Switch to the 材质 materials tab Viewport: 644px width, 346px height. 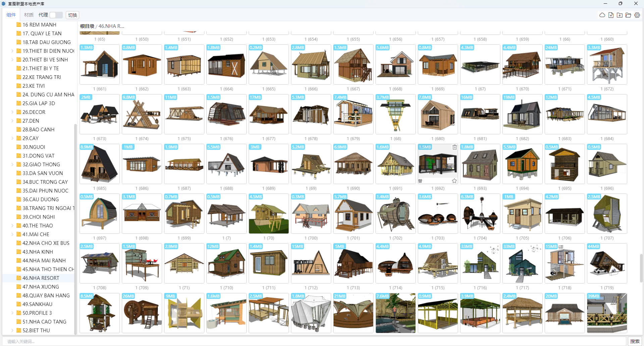tap(29, 15)
